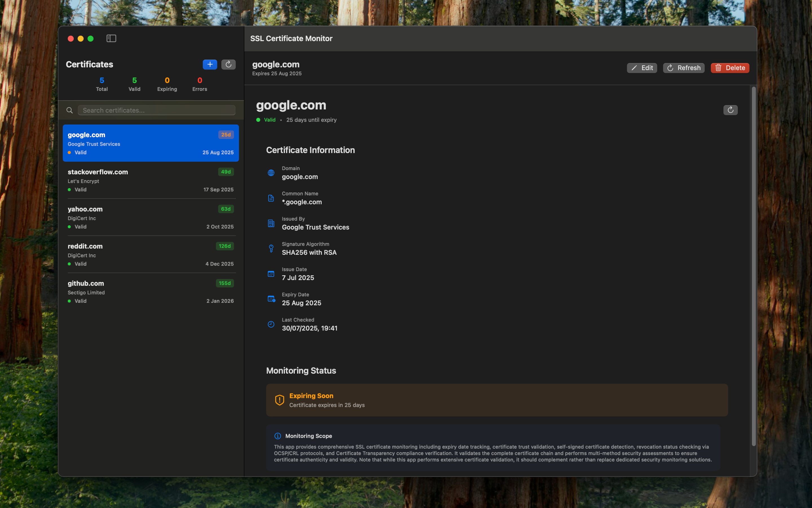Click the Expiring count stat

pos(167,84)
